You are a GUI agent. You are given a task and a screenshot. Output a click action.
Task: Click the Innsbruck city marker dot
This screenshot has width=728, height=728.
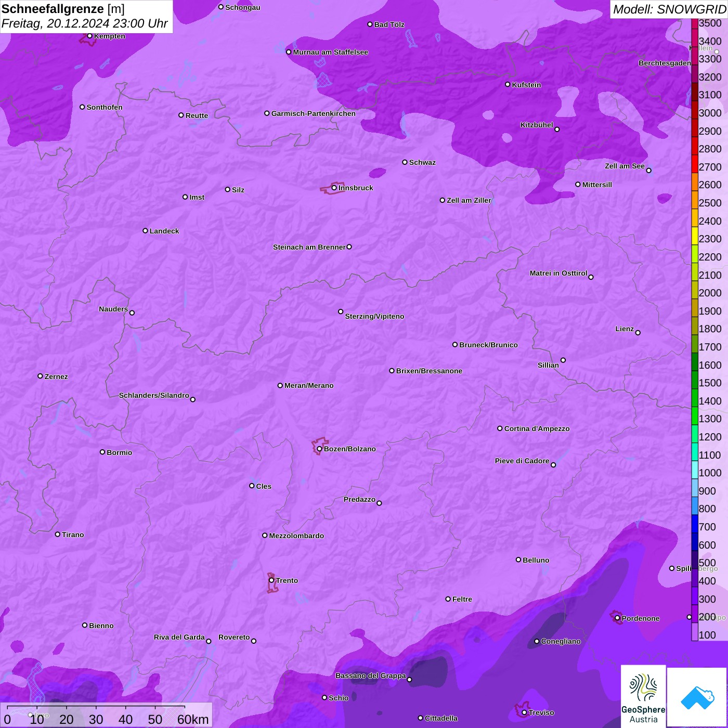(x=334, y=188)
